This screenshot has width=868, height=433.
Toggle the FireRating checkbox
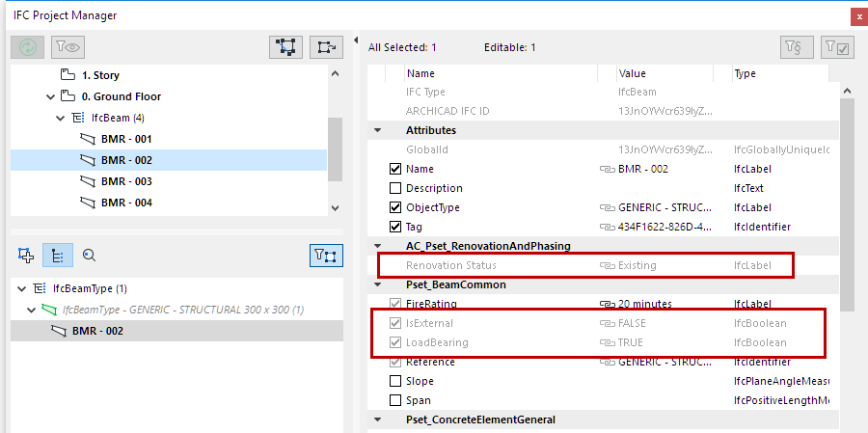pyautogui.click(x=395, y=304)
